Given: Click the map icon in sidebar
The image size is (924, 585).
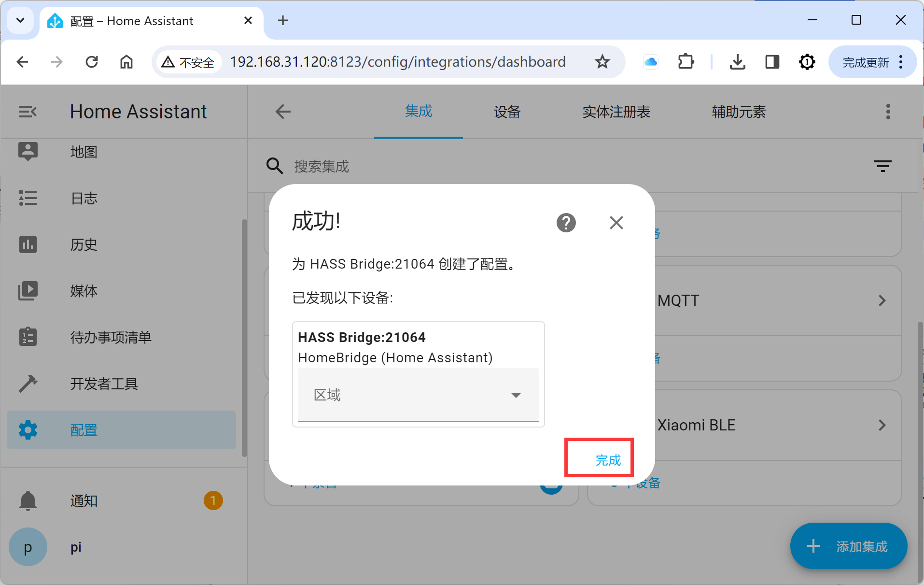Looking at the screenshot, I should click(x=28, y=152).
